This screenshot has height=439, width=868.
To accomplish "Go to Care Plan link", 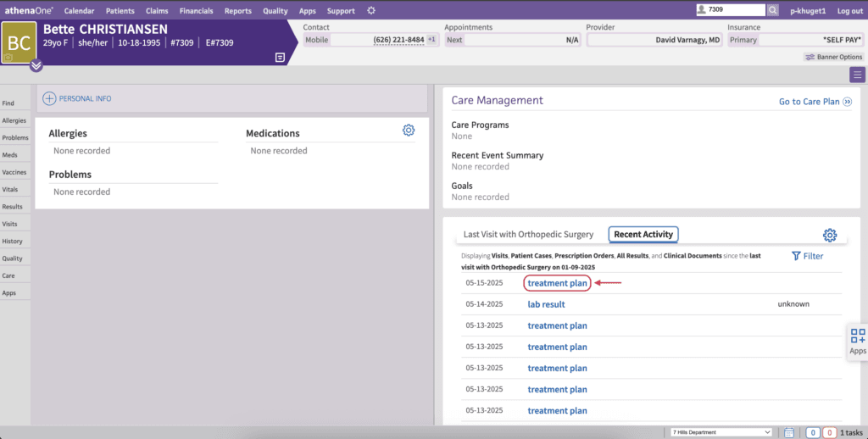I will click(x=815, y=102).
